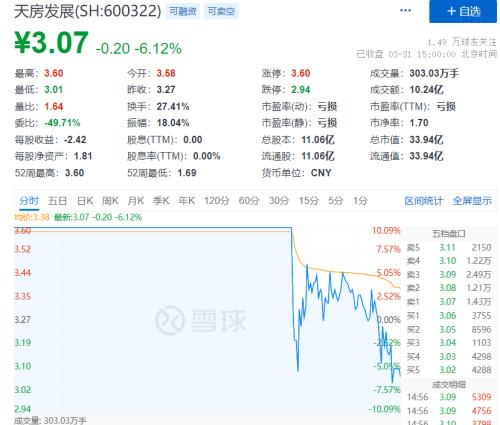Click the 卖1 order row at 3.07
The height and width of the screenshot is (425, 500).
click(449, 302)
